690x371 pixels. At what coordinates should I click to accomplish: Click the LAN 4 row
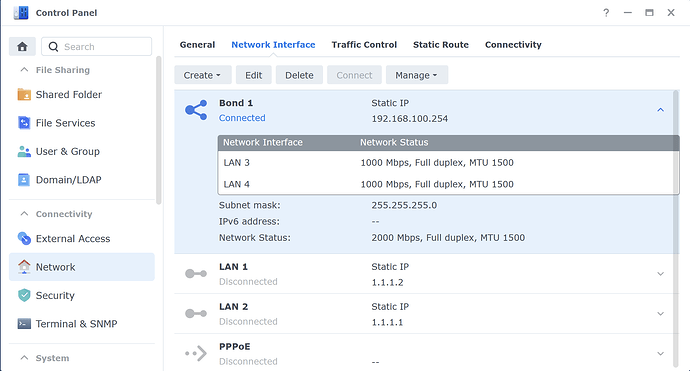[x=448, y=184]
